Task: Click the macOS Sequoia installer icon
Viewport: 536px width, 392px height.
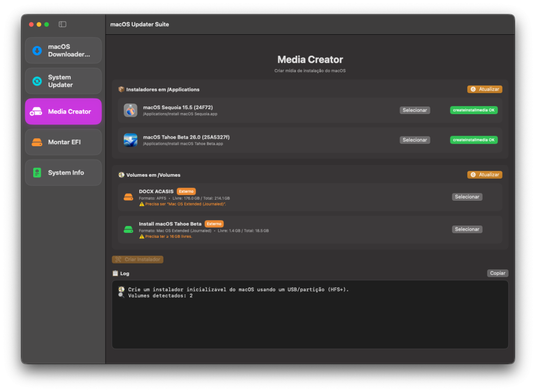Action: [x=131, y=110]
